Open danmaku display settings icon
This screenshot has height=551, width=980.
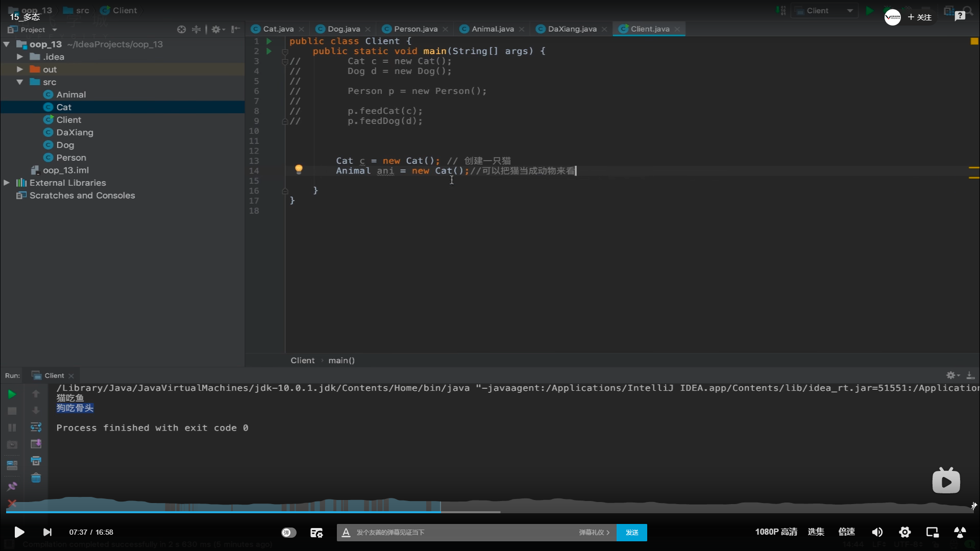pyautogui.click(x=316, y=533)
